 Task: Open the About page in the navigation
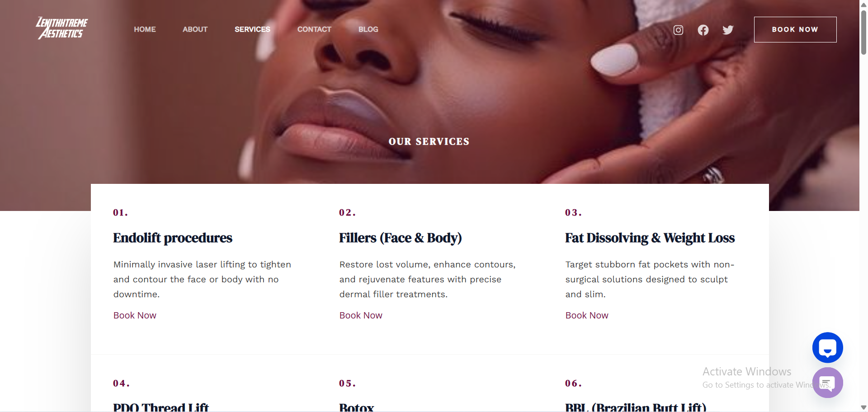[195, 29]
